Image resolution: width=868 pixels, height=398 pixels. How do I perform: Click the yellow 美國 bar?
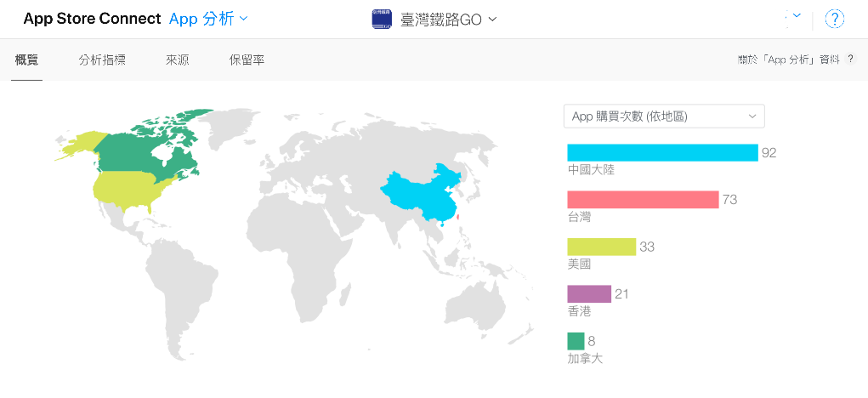pyautogui.click(x=602, y=247)
